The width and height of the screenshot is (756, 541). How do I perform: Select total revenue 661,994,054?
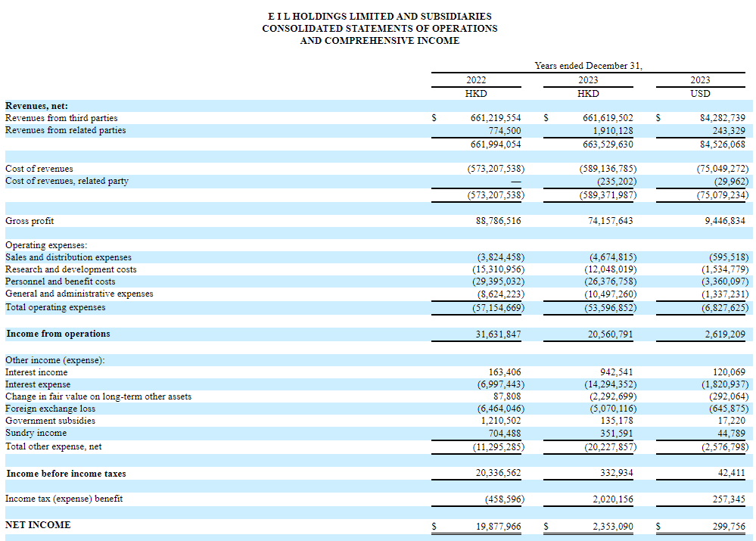click(496, 145)
